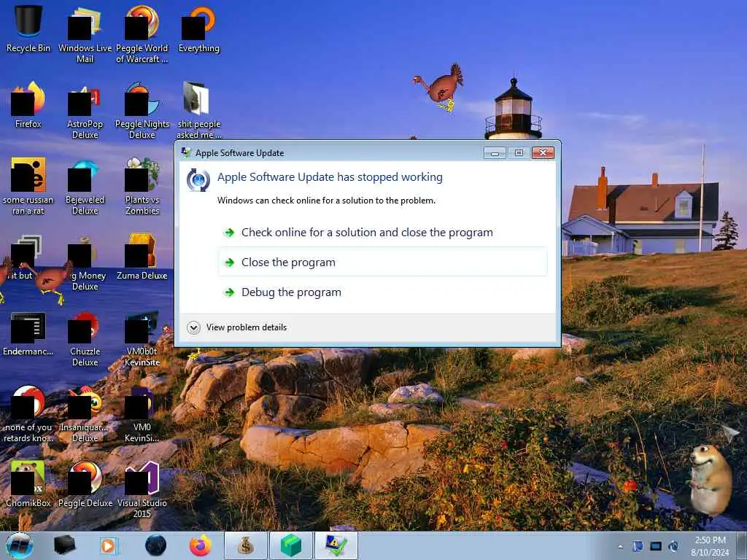Select the Firefox icon on the desktop

(28, 105)
